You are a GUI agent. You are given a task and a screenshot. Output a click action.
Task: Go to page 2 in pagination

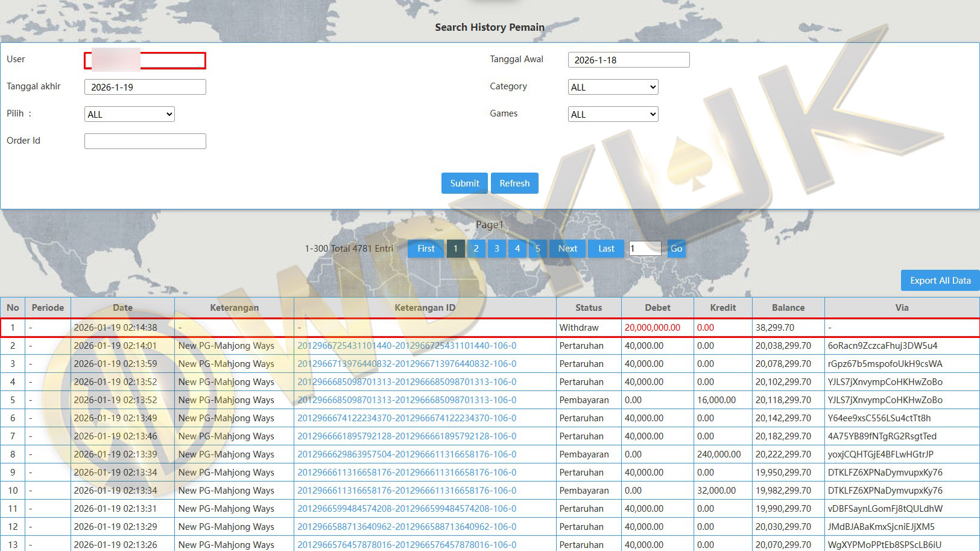[476, 249]
